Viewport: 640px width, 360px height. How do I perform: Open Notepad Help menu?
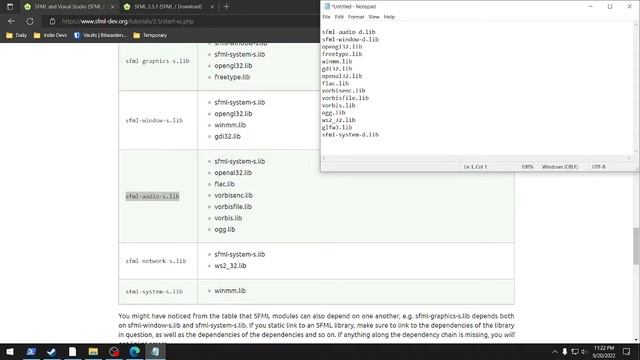[x=389, y=17]
